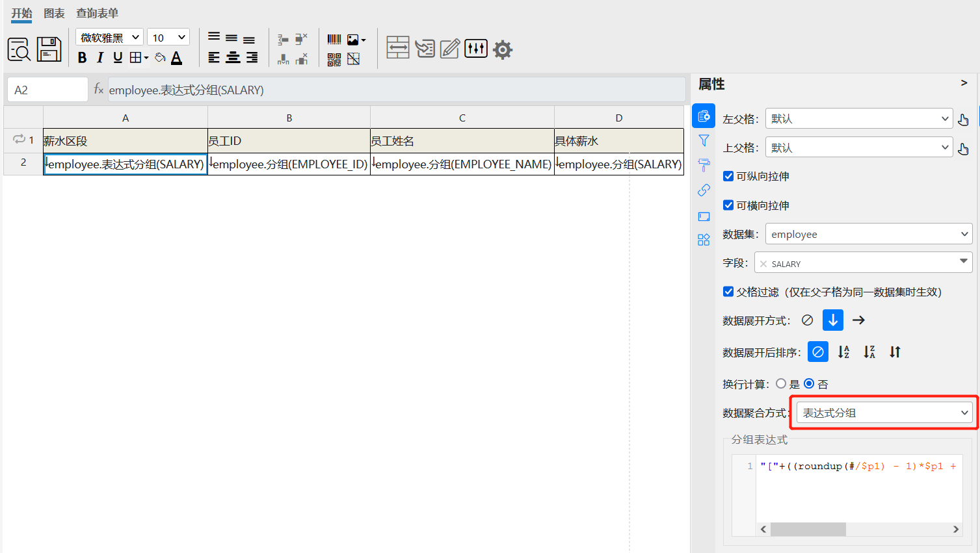Insert QR code into cell
This screenshot has width=980, height=553.
(x=334, y=60)
